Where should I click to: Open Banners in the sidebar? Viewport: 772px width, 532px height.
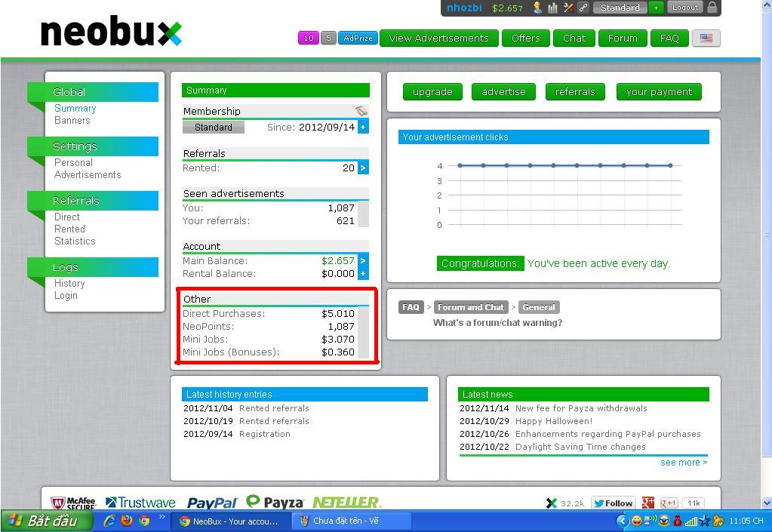[x=72, y=120]
